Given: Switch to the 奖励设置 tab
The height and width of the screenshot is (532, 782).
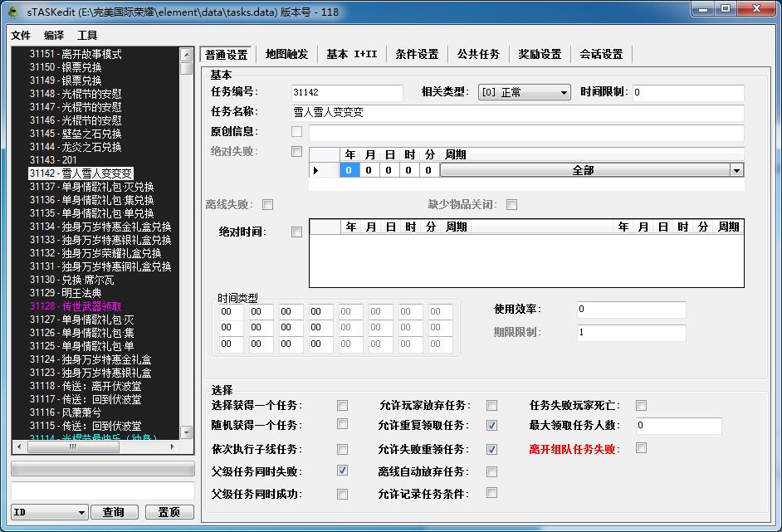Looking at the screenshot, I should click(540, 54).
